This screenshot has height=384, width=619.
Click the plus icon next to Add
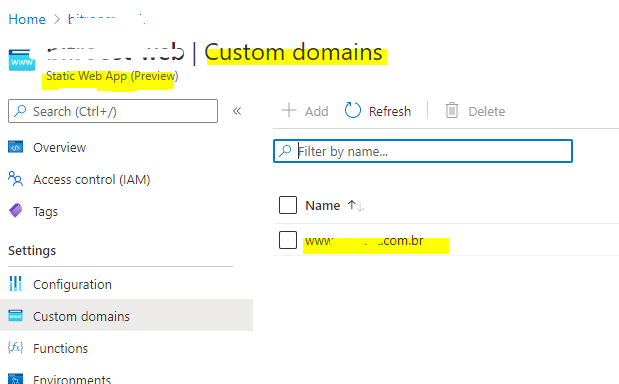click(x=289, y=111)
